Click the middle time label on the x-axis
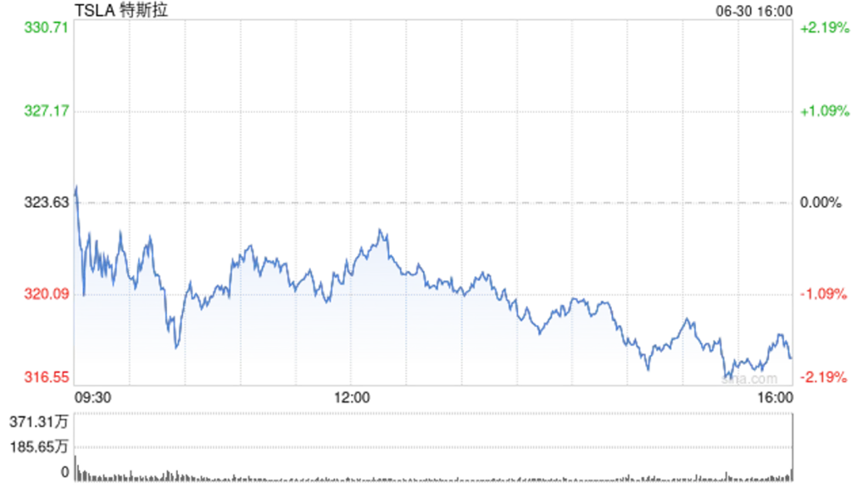This screenshot has height=488, width=868. (x=352, y=391)
